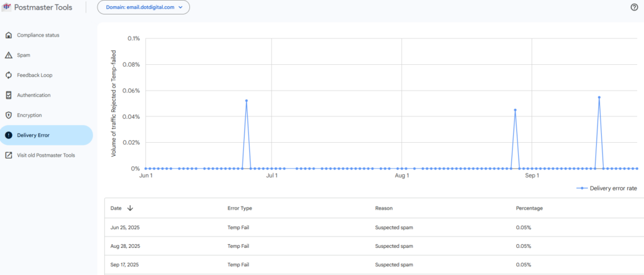Click the Compliance status home icon
The image size is (644, 275).
click(x=8, y=35)
